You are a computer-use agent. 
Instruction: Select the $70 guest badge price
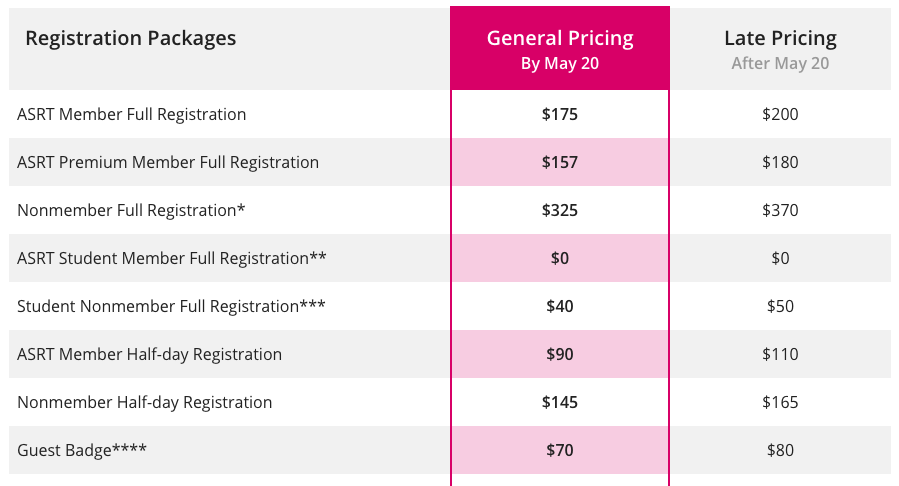560,450
